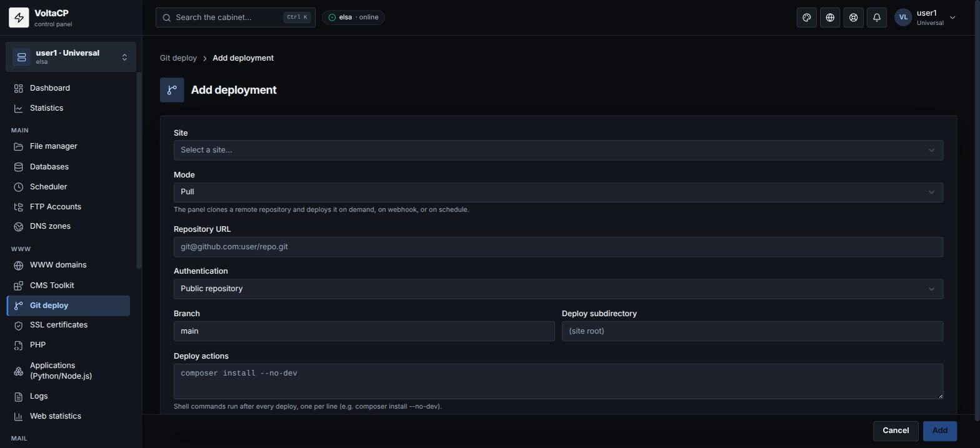Click the sidebar scrollbar
This screenshot has width=980, height=448.
tap(139, 170)
